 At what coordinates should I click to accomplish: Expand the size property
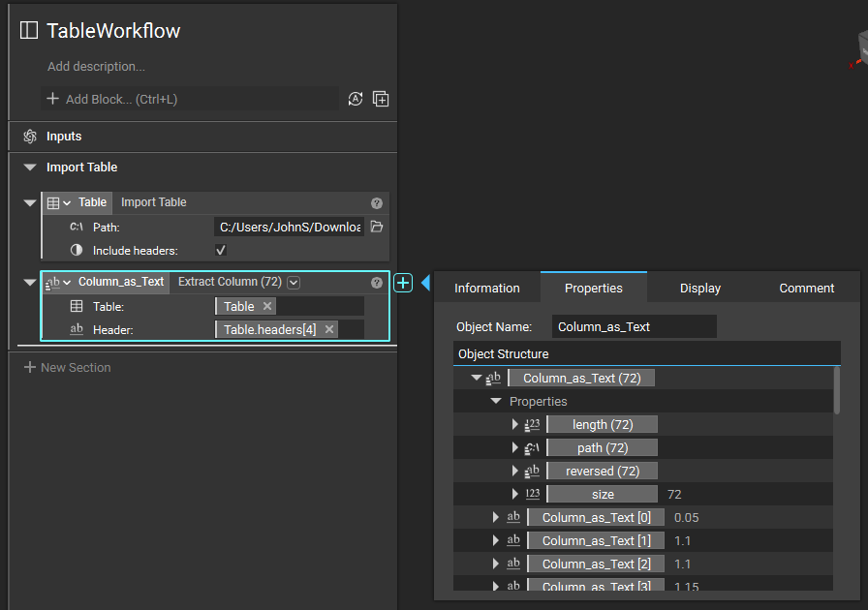point(514,495)
